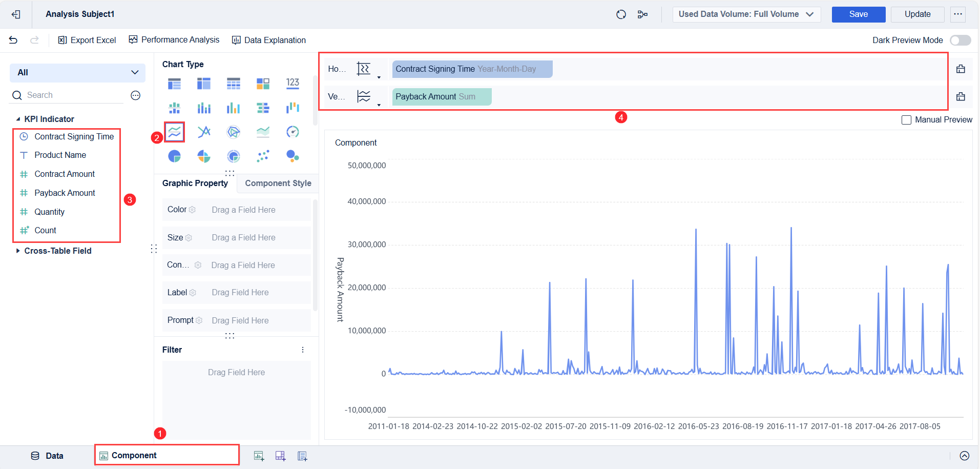The height and width of the screenshot is (469, 980).
Task: Click the redo arrow icon
Action: (x=34, y=40)
